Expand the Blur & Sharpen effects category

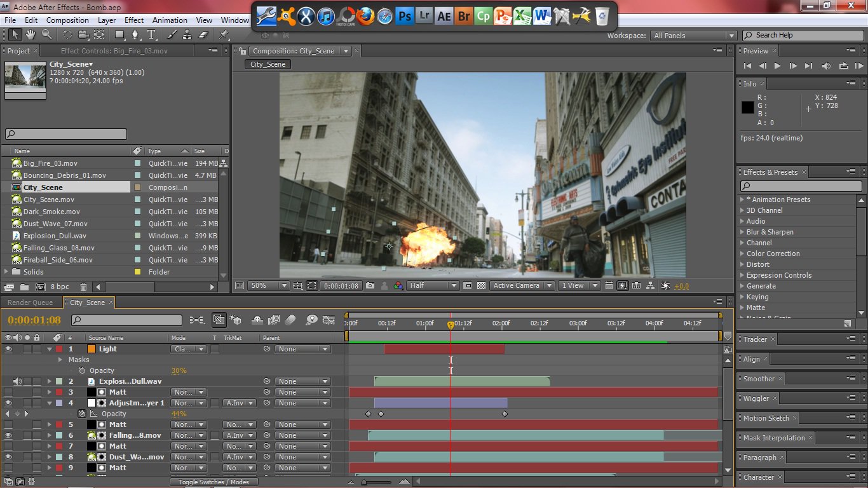(x=742, y=232)
